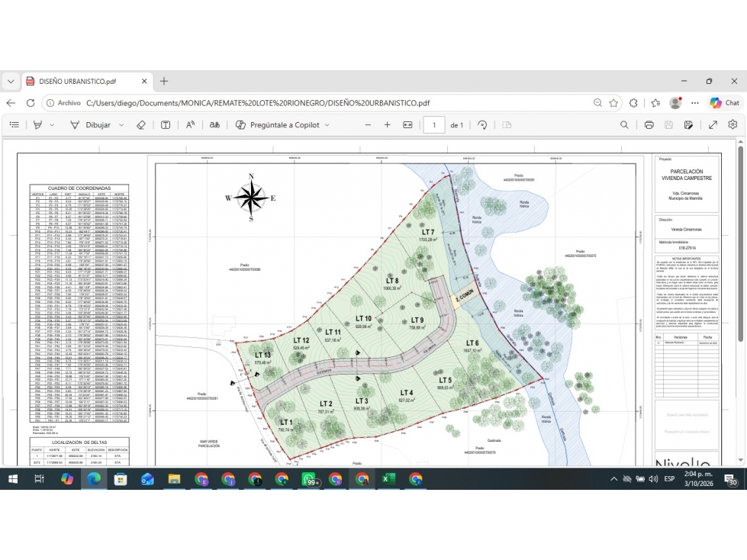Click the Save As icon
The width and height of the screenshot is (747, 560).
pos(688,125)
